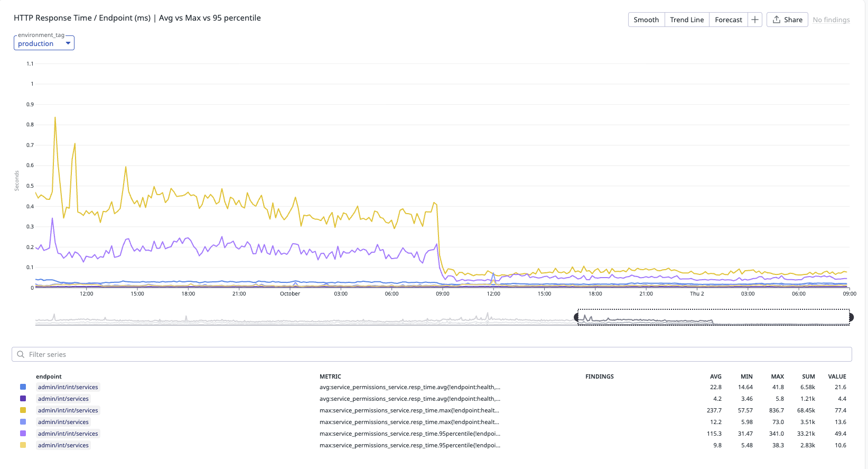
Task: Click the pale yellow swatch for 95percentile admin/int/services
Action: (x=23, y=445)
